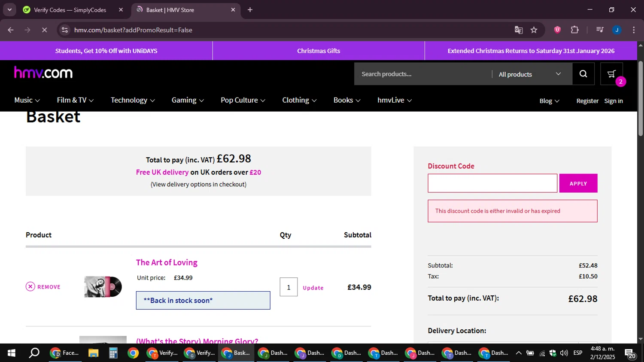Click the Register link
This screenshot has height=362, width=644.
click(587, 101)
